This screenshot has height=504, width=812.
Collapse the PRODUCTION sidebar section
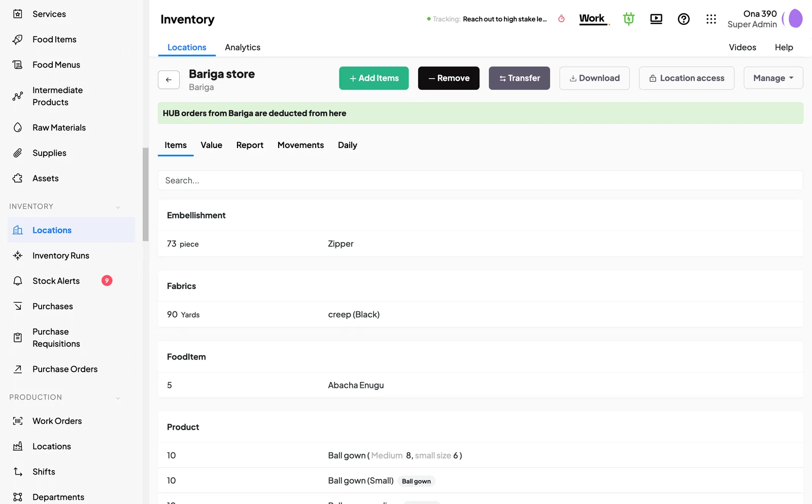pos(118,398)
